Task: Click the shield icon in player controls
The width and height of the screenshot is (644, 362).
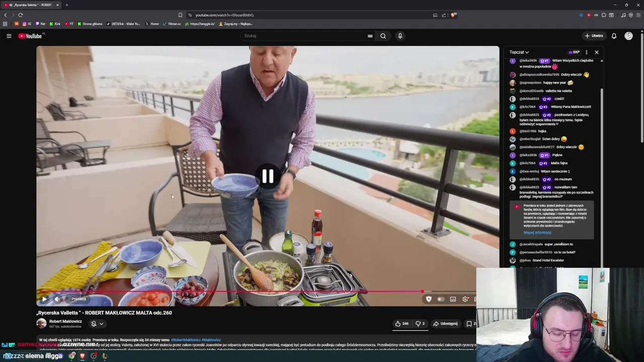Action: 429,299
